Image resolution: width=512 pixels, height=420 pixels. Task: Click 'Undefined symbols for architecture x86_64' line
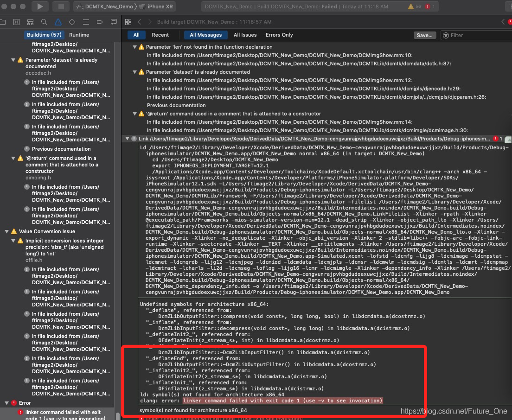(x=204, y=304)
